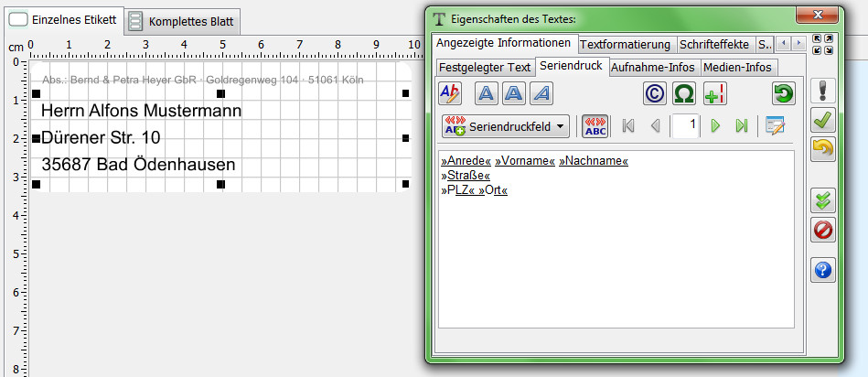Screen dimensions: 868x377
Task: Insert a copyright symbol via the © icon
Action: click(x=654, y=93)
